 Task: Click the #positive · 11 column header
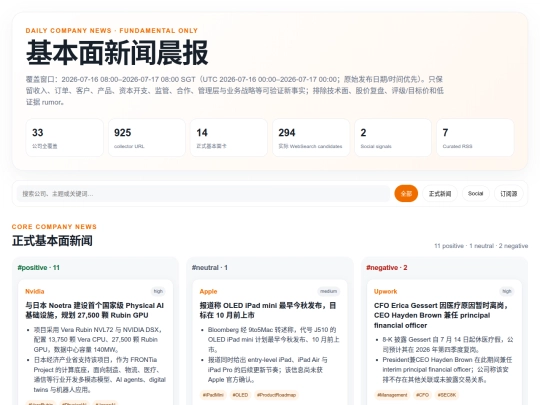(x=39, y=268)
